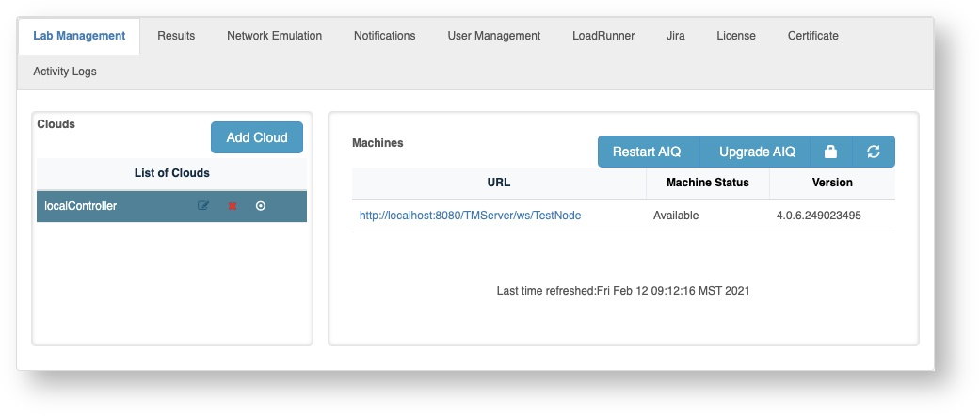The height and width of the screenshot is (416, 980).
Task: View the Activity Logs tab
Action: [65, 72]
